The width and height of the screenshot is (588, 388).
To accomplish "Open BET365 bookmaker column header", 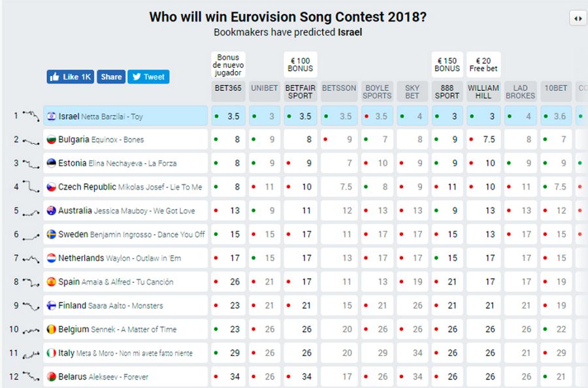I will [x=228, y=88].
